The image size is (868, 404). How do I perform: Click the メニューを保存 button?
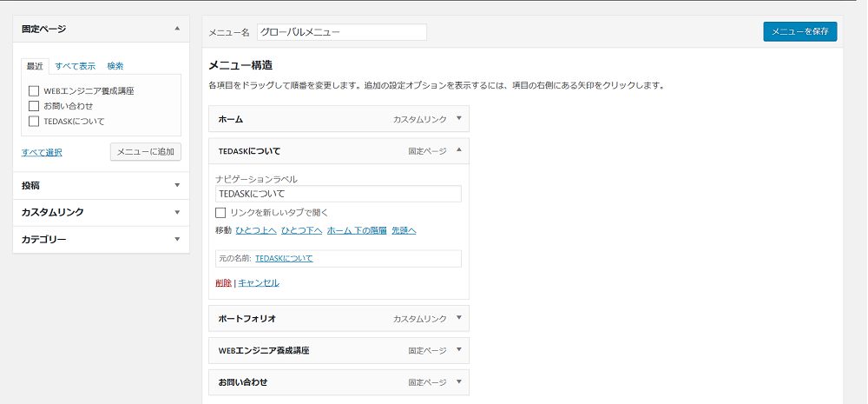799,31
